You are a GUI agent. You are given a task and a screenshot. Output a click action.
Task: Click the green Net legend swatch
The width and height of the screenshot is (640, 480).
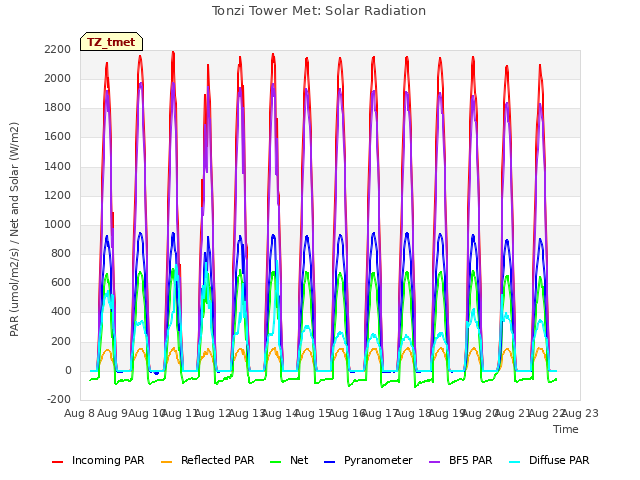tap(276, 462)
